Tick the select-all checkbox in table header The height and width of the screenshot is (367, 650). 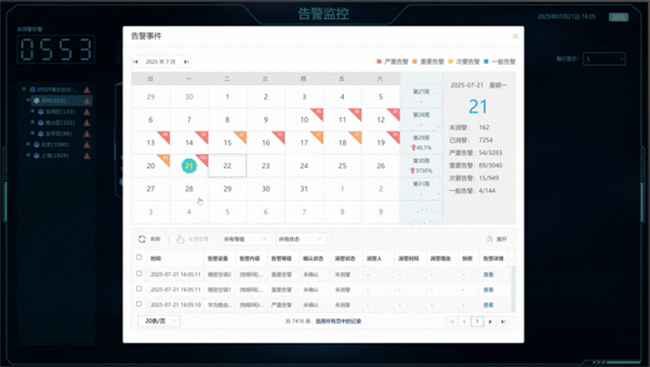point(139,258)
